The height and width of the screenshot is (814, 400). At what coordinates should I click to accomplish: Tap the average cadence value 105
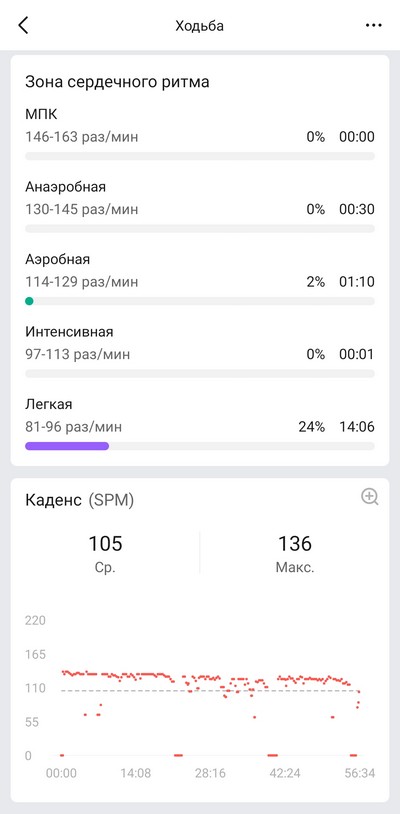coord(105,544)
